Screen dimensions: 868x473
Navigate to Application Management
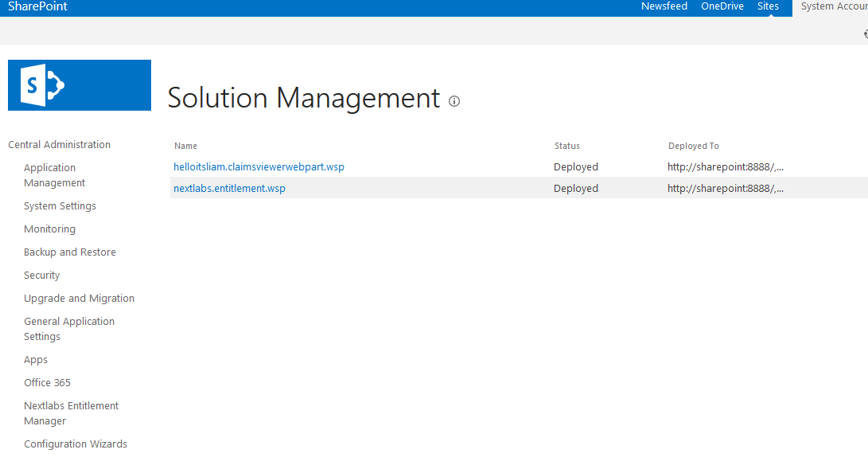(x=54, y=175)
